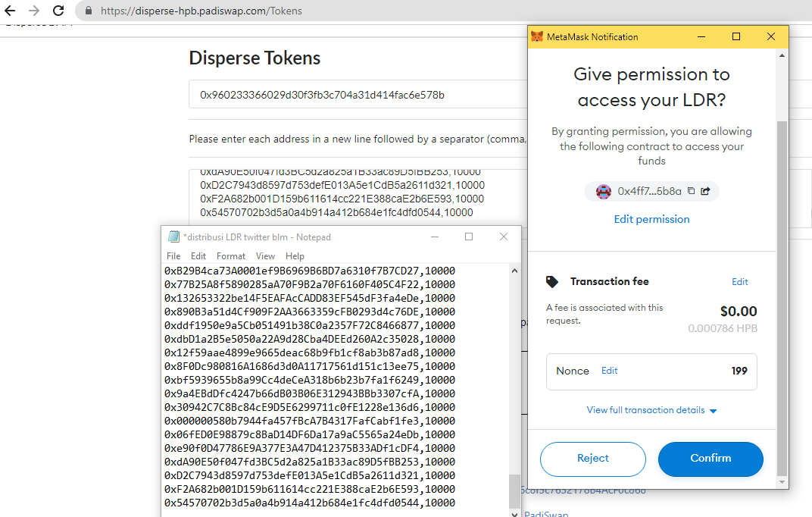Minimize the Notepad window
The image size is (812, 517).
(435, 237)
